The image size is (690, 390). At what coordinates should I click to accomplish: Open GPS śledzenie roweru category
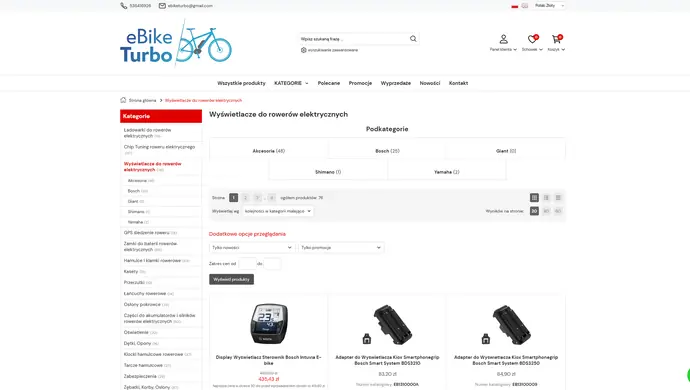point(150,232)
